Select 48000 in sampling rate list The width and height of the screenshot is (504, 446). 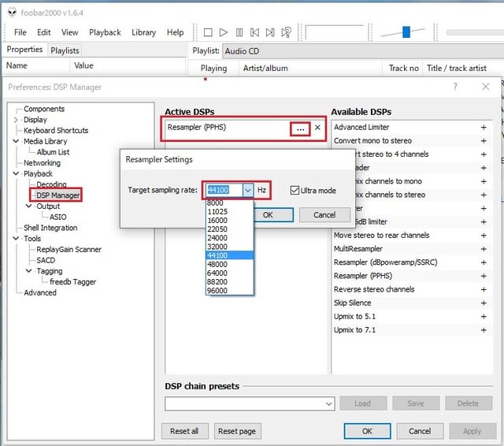229,264
